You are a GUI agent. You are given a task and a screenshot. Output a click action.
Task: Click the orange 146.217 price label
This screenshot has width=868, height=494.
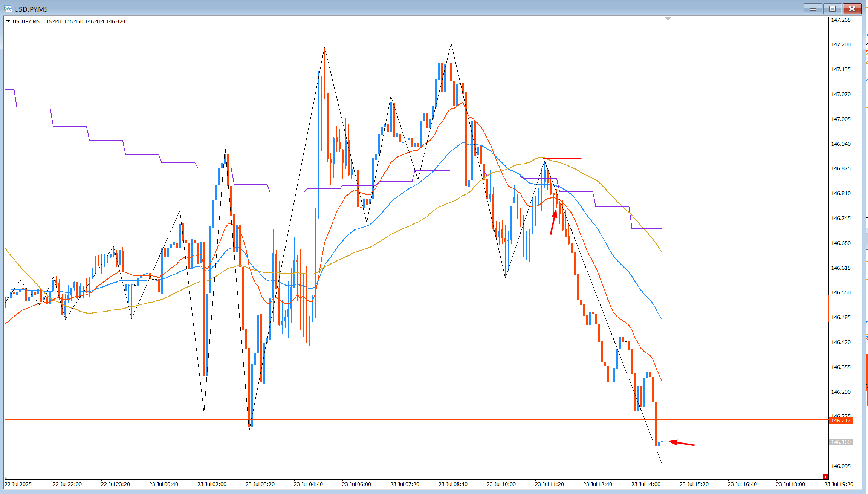[840, 421]
